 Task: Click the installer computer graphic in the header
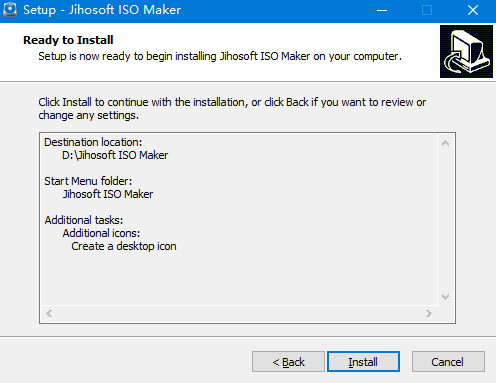tap(466, 51)
